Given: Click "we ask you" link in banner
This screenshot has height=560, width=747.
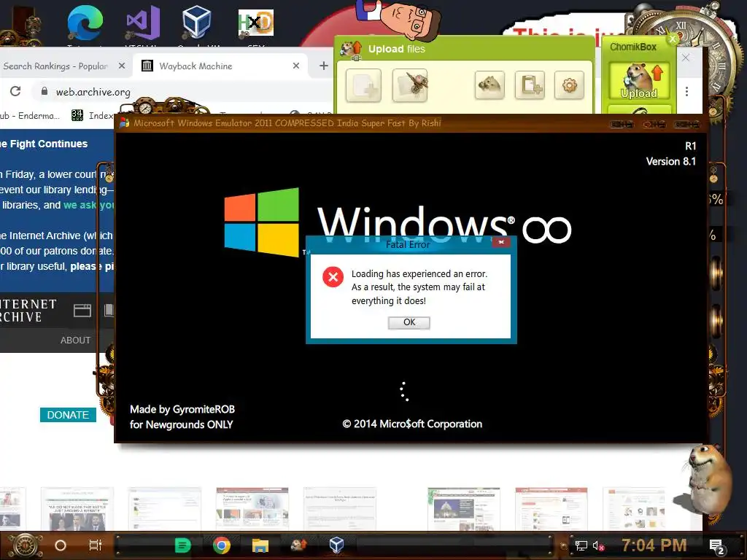Looking at the screenshot, I should coord(88,205).
